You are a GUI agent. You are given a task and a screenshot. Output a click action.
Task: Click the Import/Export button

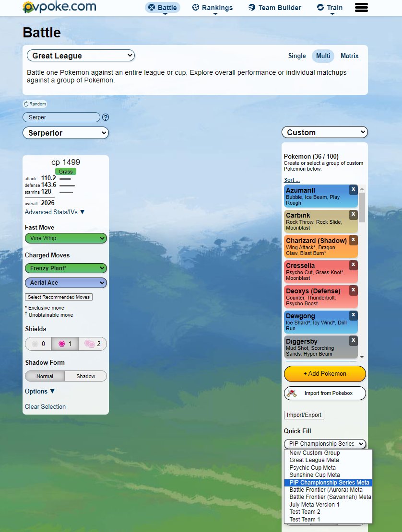[x=304, y=415]
